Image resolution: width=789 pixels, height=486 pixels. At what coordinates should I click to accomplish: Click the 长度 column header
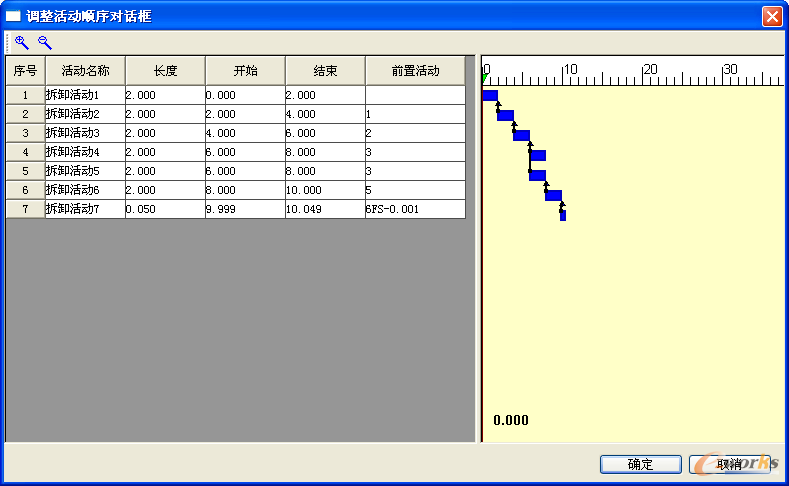[x=165, y=71]
